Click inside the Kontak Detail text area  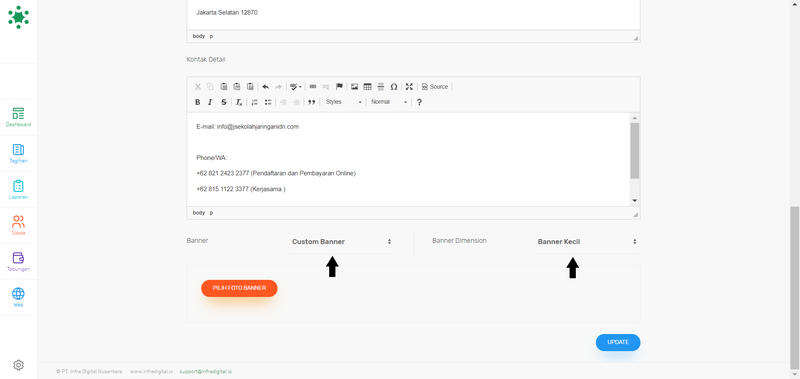pyautogui.click(x=409, y=159)
